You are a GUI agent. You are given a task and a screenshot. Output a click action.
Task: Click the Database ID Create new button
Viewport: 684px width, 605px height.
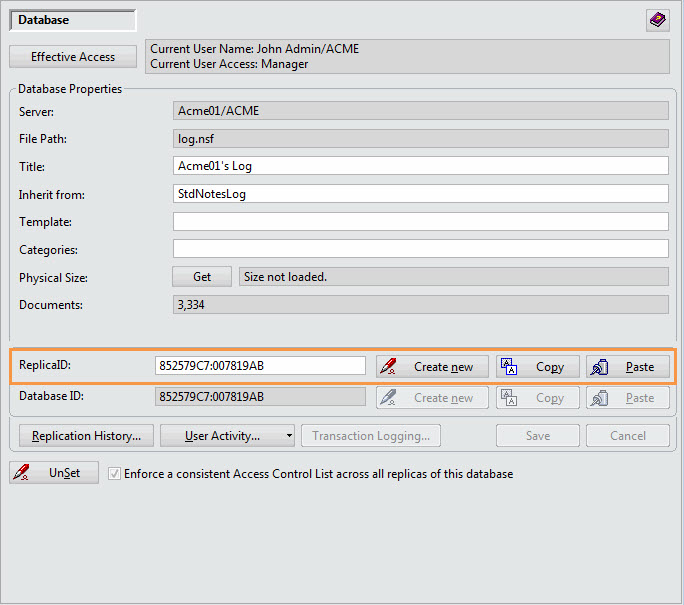[432, 398]
